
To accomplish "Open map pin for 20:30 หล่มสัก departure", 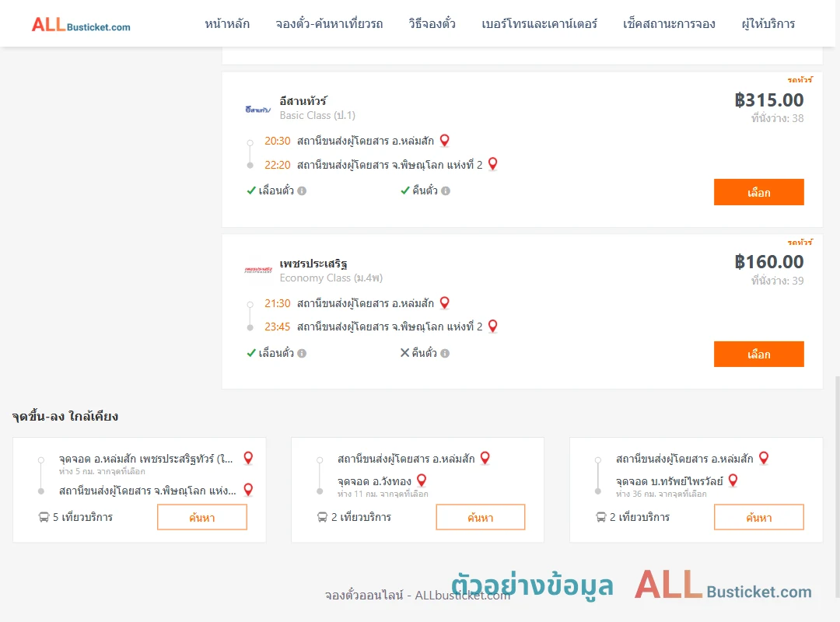I will tap(444, 141).
